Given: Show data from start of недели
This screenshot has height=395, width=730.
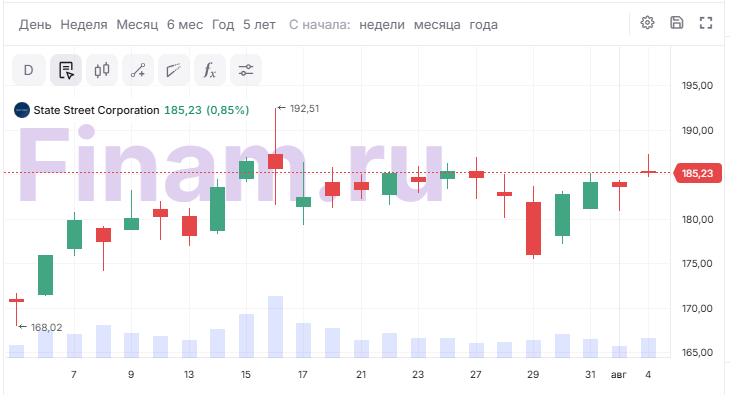Looking at the screenshot, I should [382, 25].
